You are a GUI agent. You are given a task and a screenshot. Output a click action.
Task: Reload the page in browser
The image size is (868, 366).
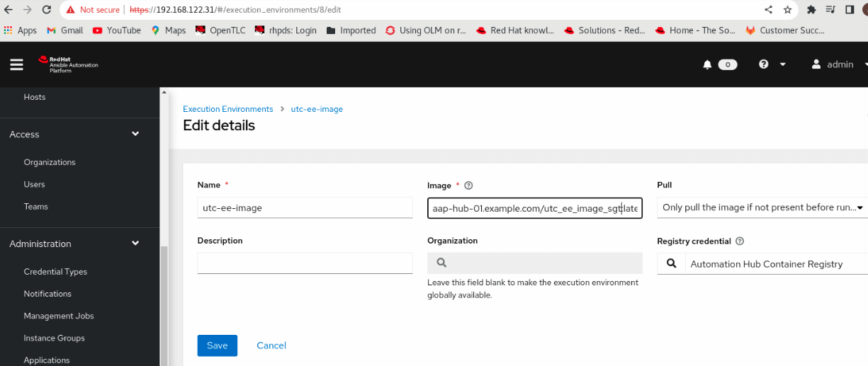[x=47, y=10]
